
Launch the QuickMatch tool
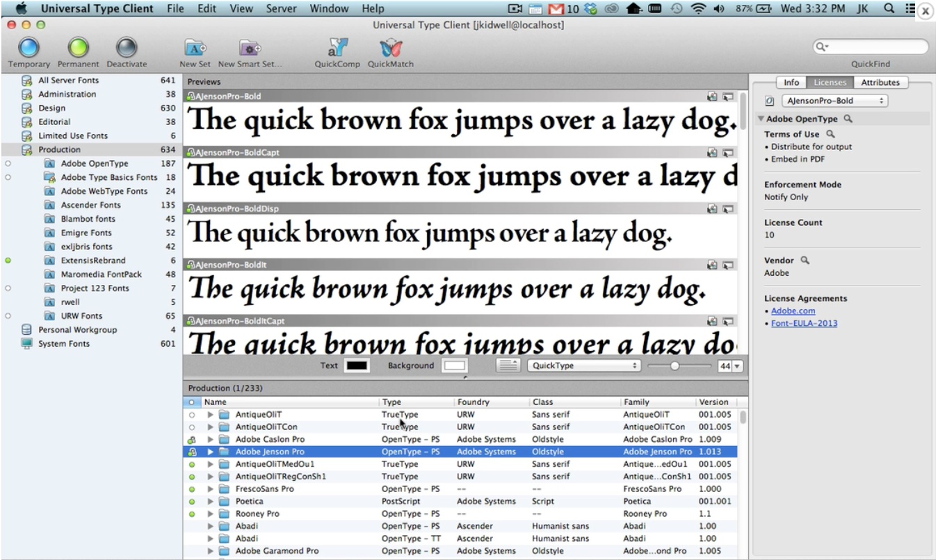pos(390,47)
